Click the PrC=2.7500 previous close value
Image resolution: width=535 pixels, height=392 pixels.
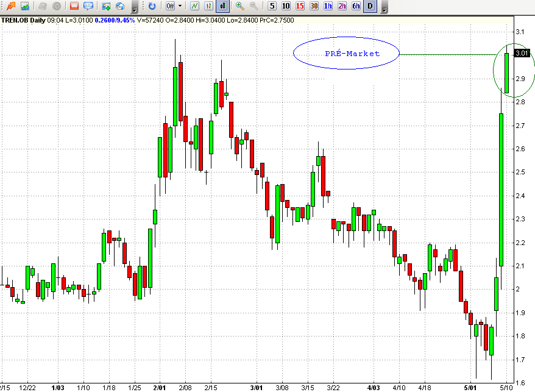277,20
